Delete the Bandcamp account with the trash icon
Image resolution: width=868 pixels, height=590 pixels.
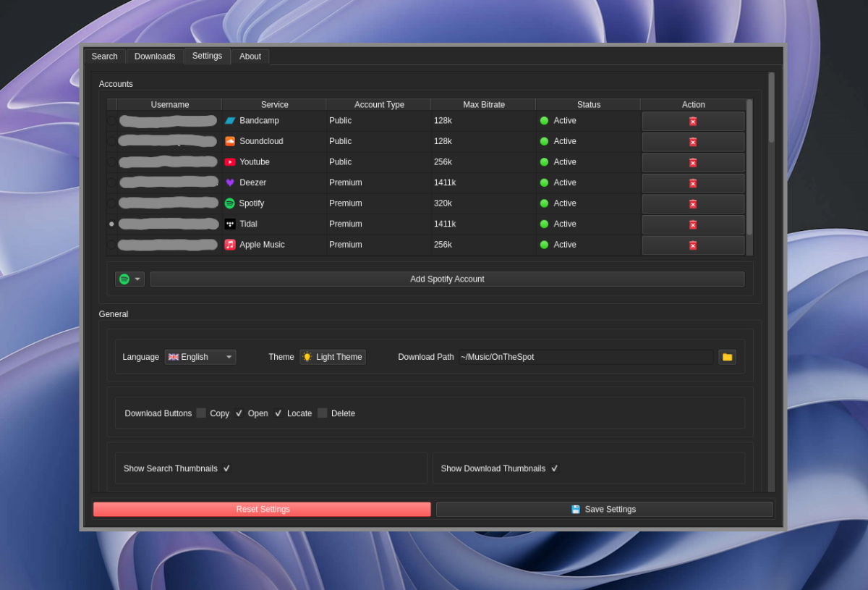tap(693, 121)
